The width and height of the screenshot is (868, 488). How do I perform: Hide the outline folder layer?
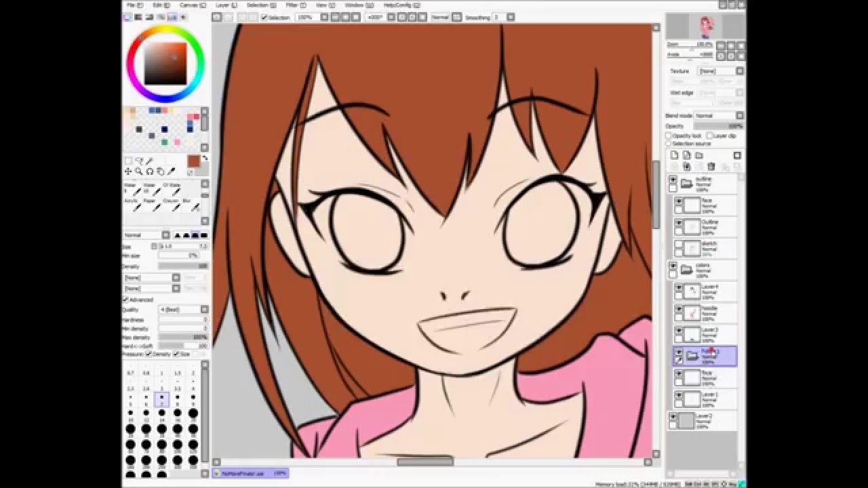coord(673,180)
